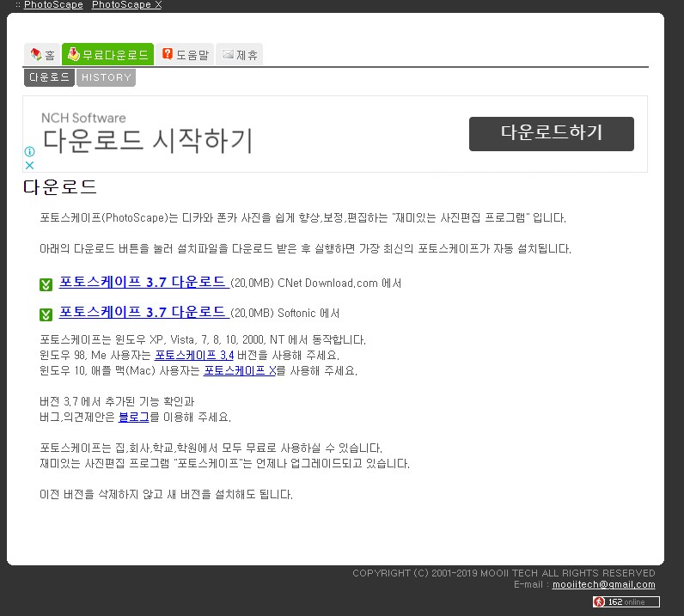
Task: Select the 무료다운로드 tab
Action: 107,54
